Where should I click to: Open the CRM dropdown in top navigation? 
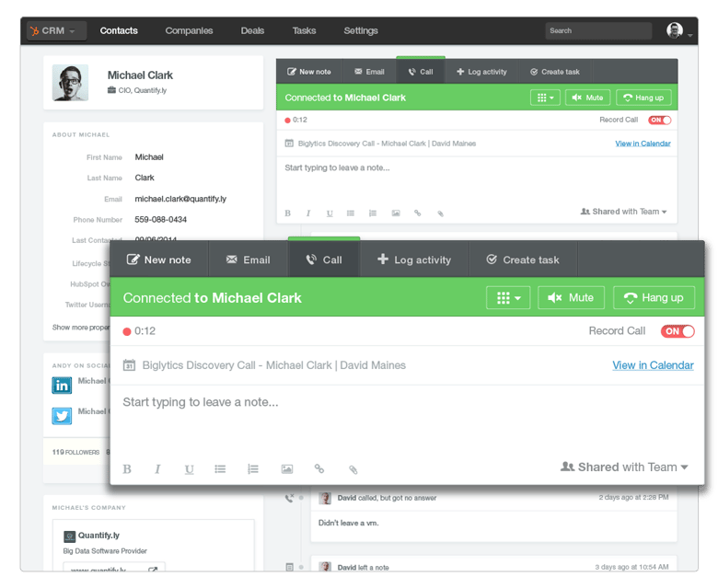pyautogui.click(x=57, y=30)
